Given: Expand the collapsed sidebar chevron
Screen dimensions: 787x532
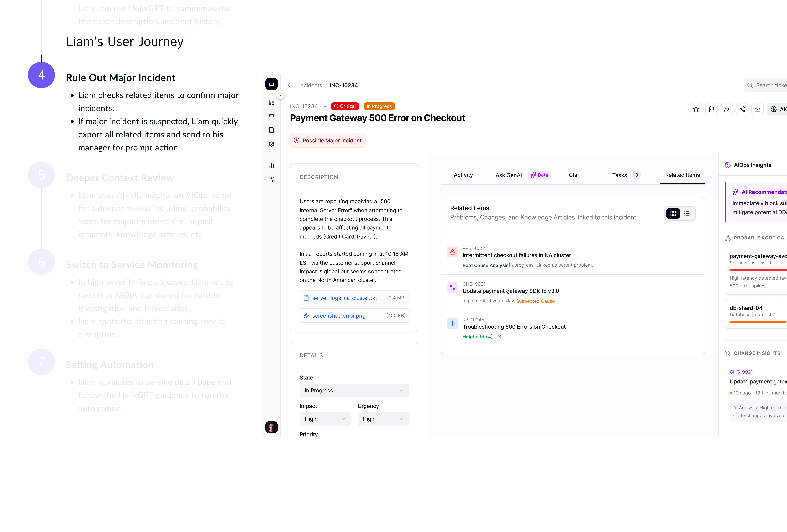Looking at the screenshot, I should tap(280, 95).
